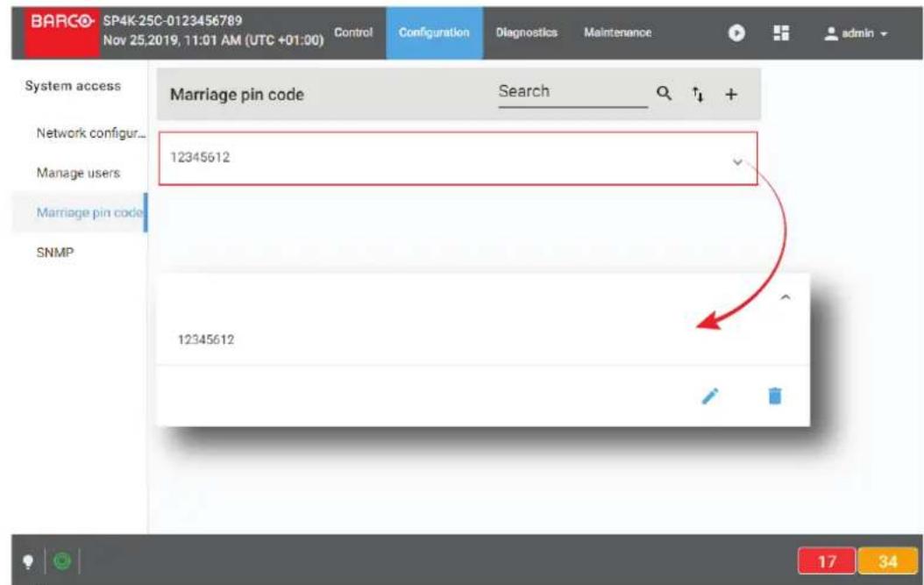The height and width of the screenshot is (585, 924).
Task: Open the Configuration tab
Action: [434, 32]
